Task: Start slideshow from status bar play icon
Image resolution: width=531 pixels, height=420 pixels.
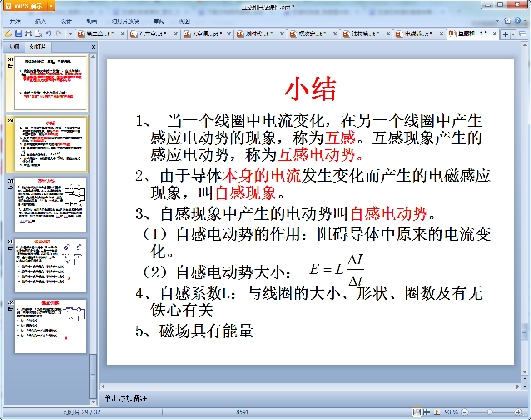Action: tap(437, 412)
